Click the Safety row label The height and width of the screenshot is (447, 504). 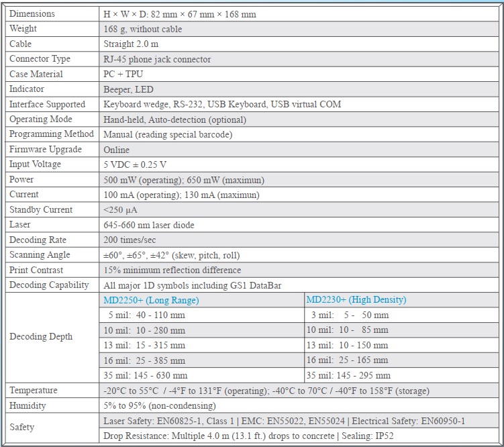(21, 427)
